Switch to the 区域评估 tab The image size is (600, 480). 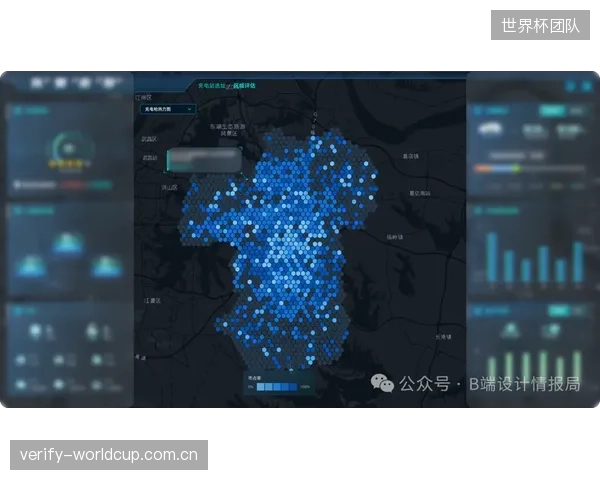[245, 86]
